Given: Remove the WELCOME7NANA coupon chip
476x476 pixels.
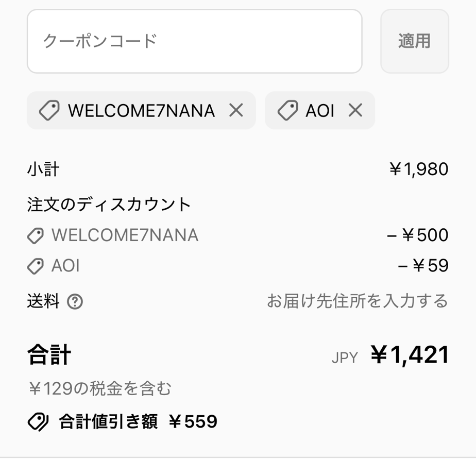Looking at the screenshot, I should pyautogui.click(x=236, y=110).
